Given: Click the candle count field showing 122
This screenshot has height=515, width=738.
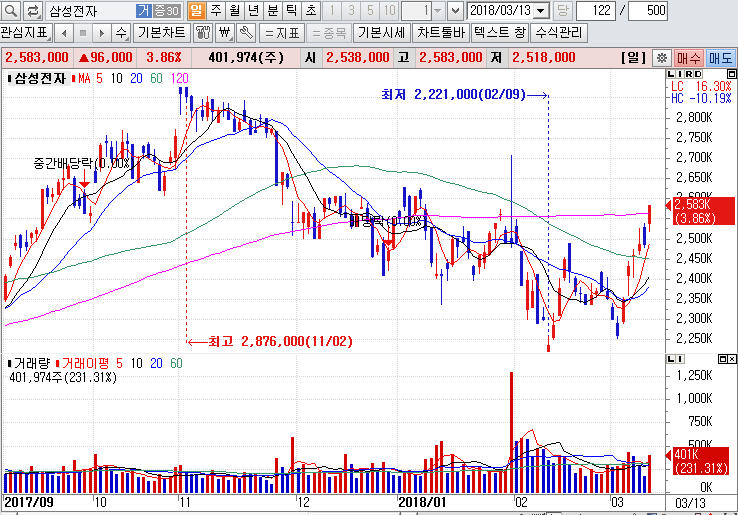Looking at the screenshot, I should [596, 11].
